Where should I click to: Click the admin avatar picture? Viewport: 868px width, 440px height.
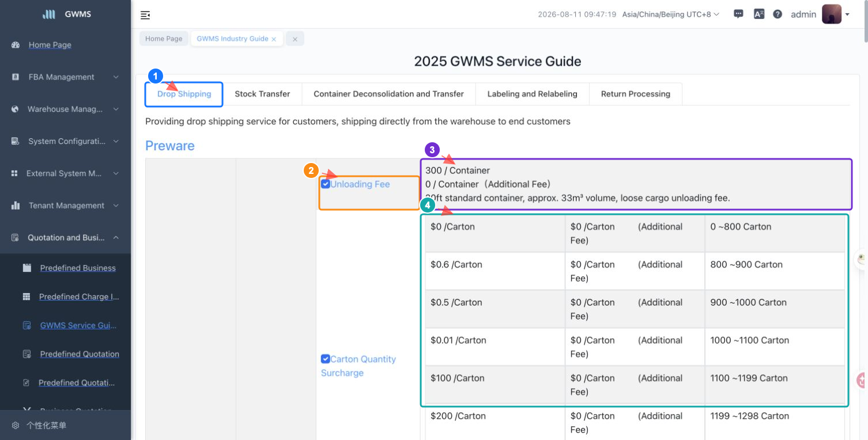pyautogui.click(x=832, y=14)
